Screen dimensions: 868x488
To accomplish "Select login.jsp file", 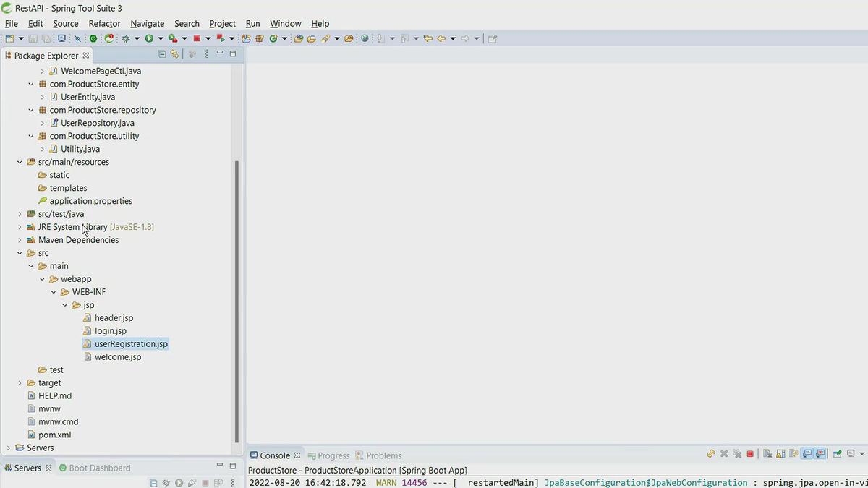I will tap(110, 331).
